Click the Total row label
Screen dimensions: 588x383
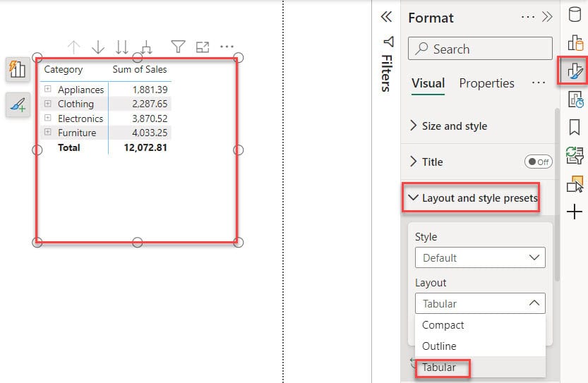tap(69, 147)
